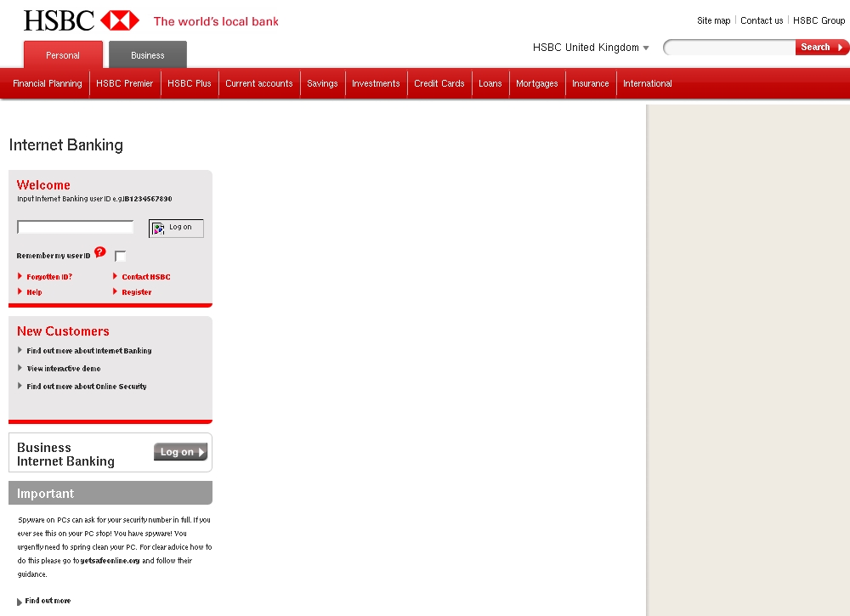Open the View interactive demo link
This screenshot has height=616, width=850.
pyautogui.click(x=64, y=369)
